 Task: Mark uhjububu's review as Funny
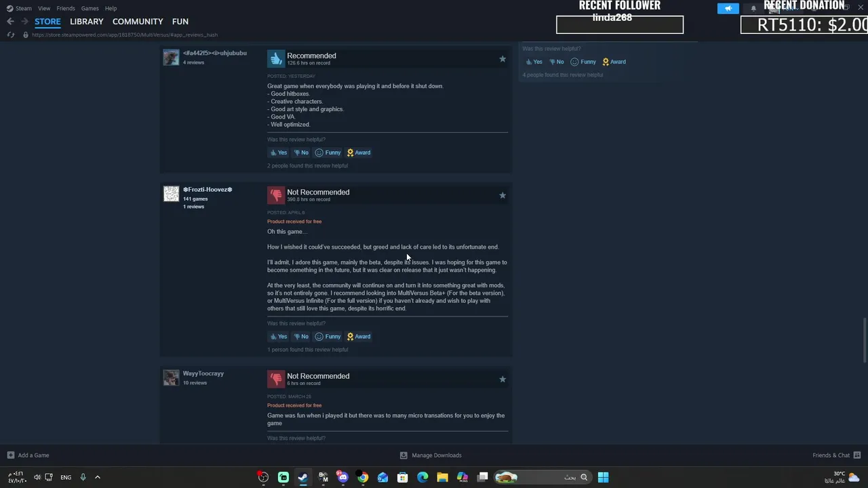(328, 152)
